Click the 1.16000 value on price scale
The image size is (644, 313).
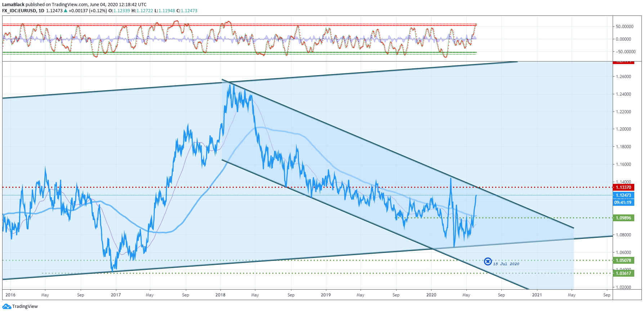click(x=623, y=164)
